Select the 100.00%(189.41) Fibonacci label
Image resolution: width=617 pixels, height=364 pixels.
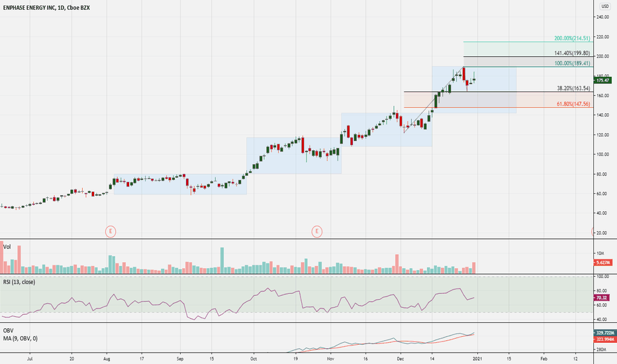coord(572,63)
